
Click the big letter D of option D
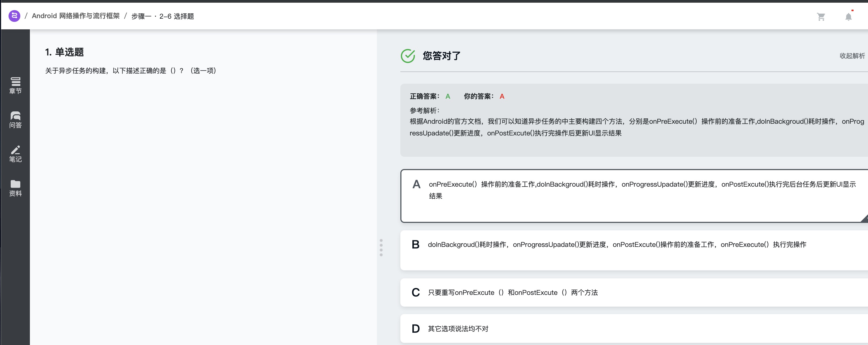[x=416, y=329]
